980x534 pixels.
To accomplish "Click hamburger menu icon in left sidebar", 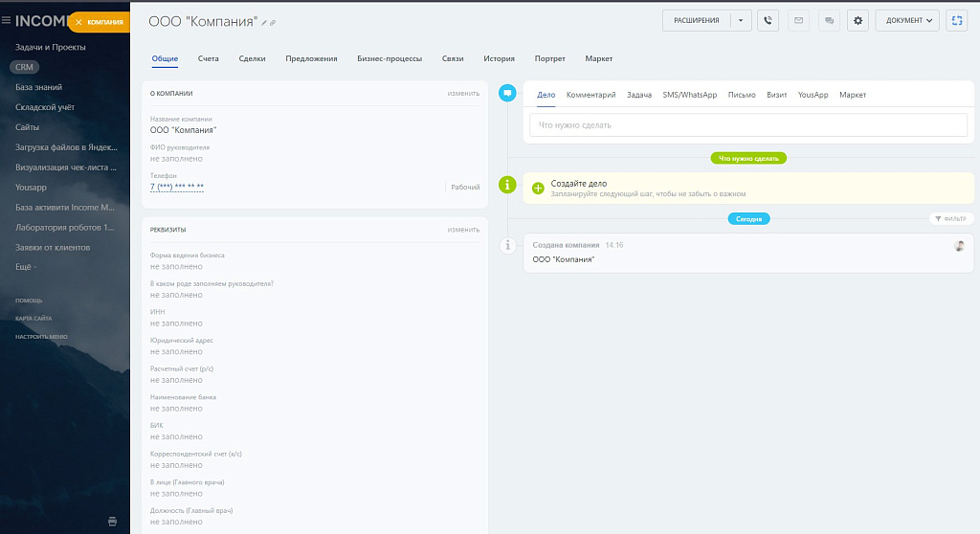I will click(7, 20).
